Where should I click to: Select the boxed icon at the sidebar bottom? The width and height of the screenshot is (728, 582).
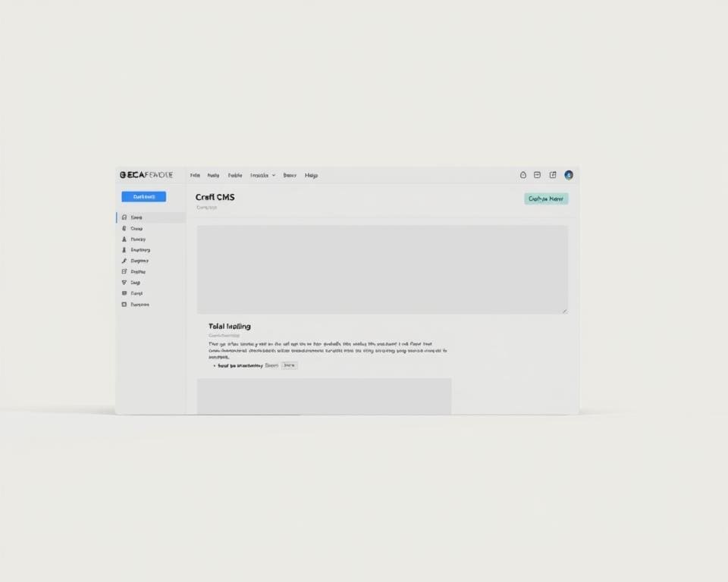point(124,304)
